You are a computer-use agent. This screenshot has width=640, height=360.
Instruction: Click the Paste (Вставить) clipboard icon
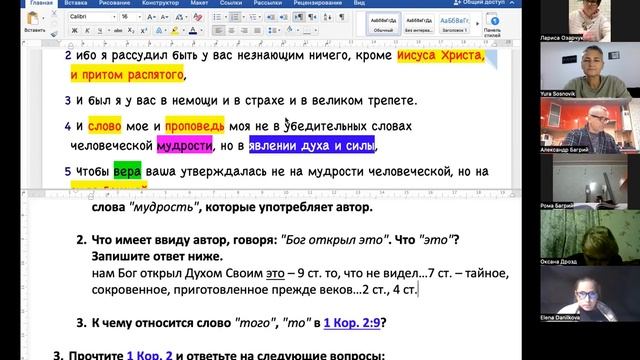(x=33, y=19)
